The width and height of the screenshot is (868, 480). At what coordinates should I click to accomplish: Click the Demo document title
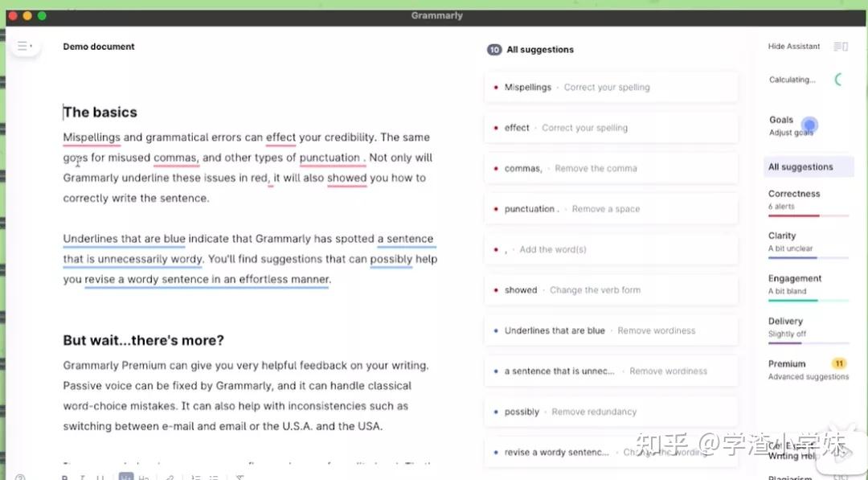[x=99, y=47]
